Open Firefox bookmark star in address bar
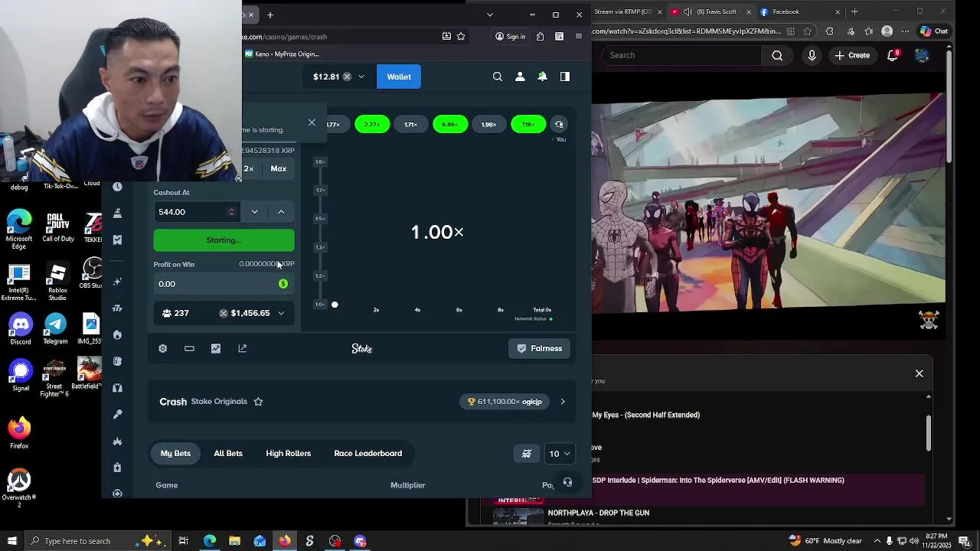The width and height of the screenshot is (980, 551). pos(461,36)
